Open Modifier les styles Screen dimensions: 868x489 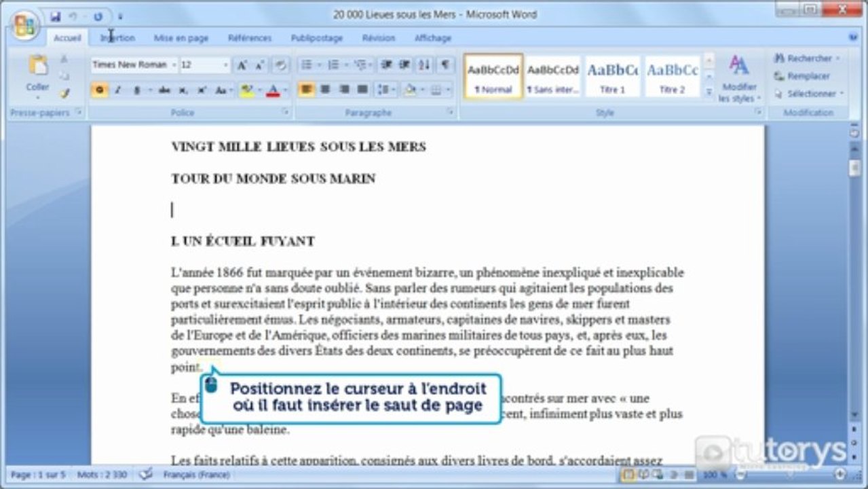point(739,78)
